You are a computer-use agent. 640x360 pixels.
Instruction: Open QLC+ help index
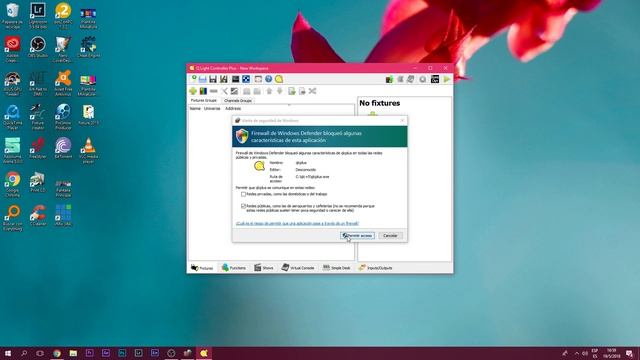[x=269, y=79]
